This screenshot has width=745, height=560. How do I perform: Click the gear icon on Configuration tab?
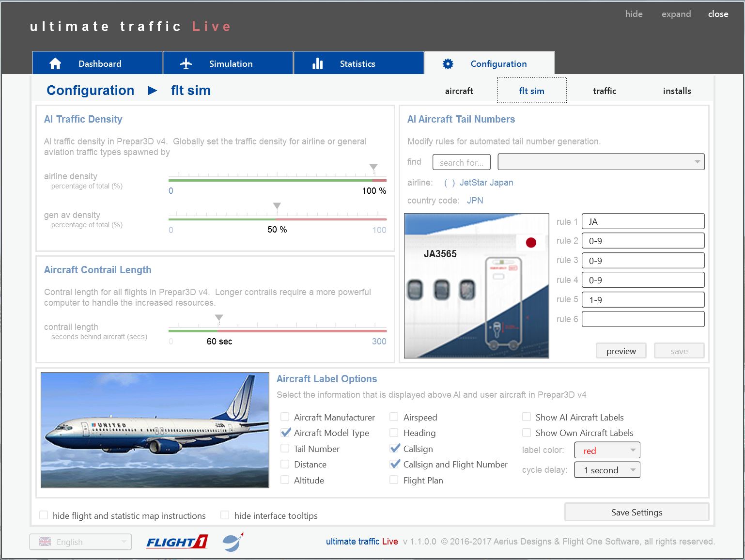pos(448,63)
